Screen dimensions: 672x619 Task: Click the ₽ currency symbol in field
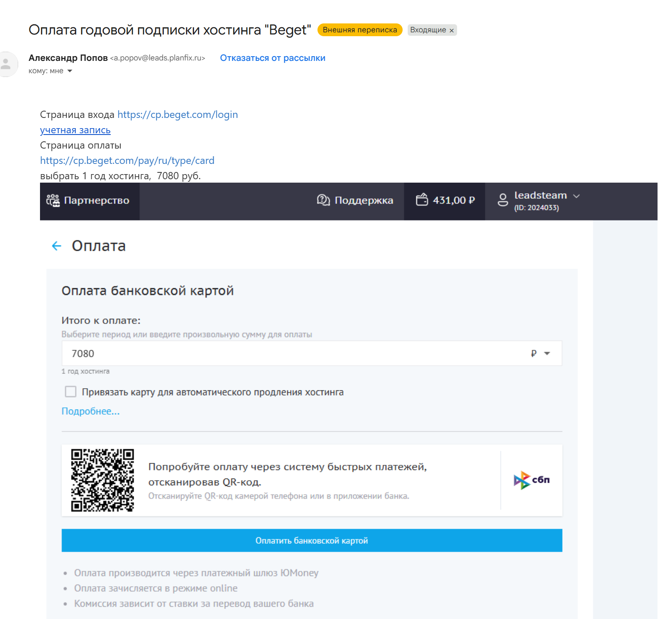(534, 354)
